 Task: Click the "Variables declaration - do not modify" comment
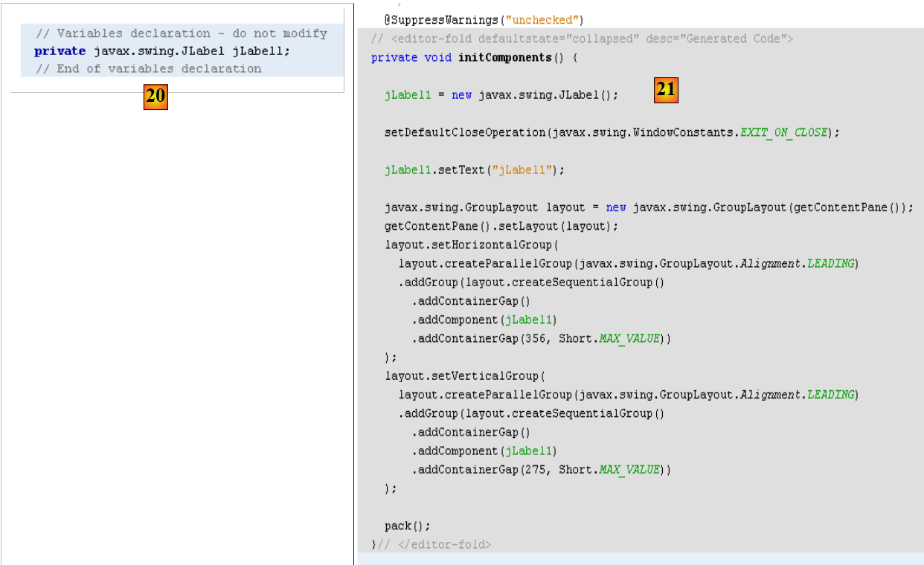[181, 33]
